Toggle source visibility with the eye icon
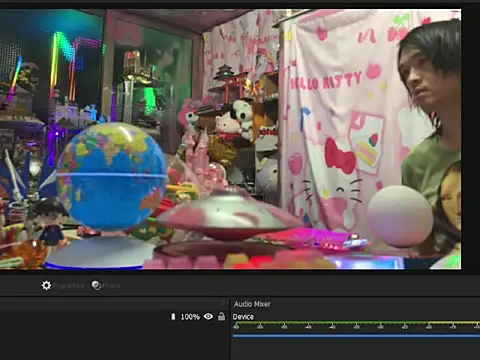This screenshot has height=360, width=480. pyautogui.click(x=208, y=316)
